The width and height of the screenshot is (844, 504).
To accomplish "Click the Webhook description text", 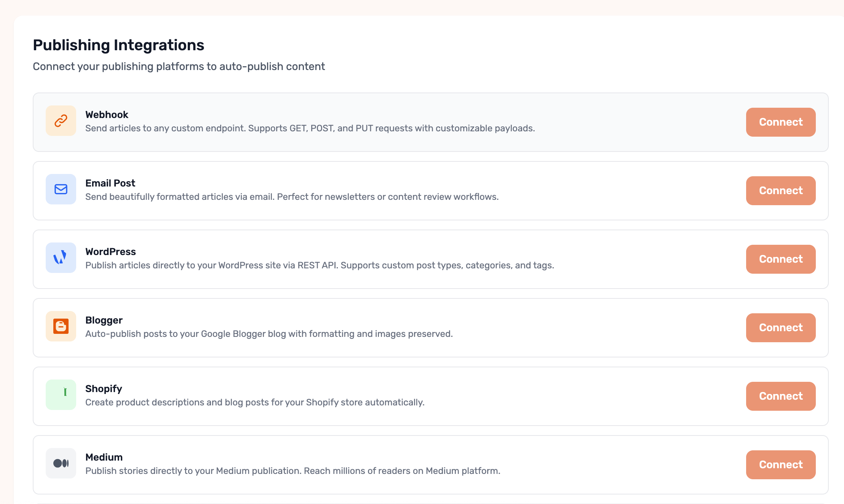I will click(x=310, y=128).
